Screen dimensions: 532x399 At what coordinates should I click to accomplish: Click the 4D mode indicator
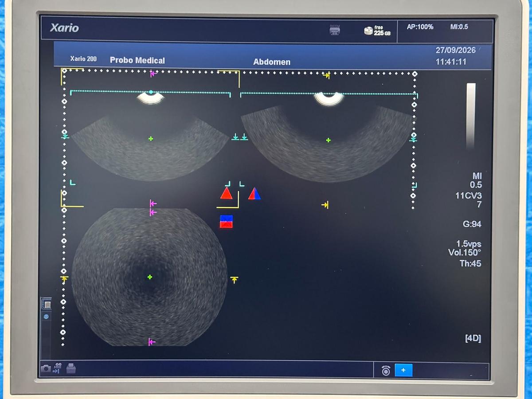[473, 338]
